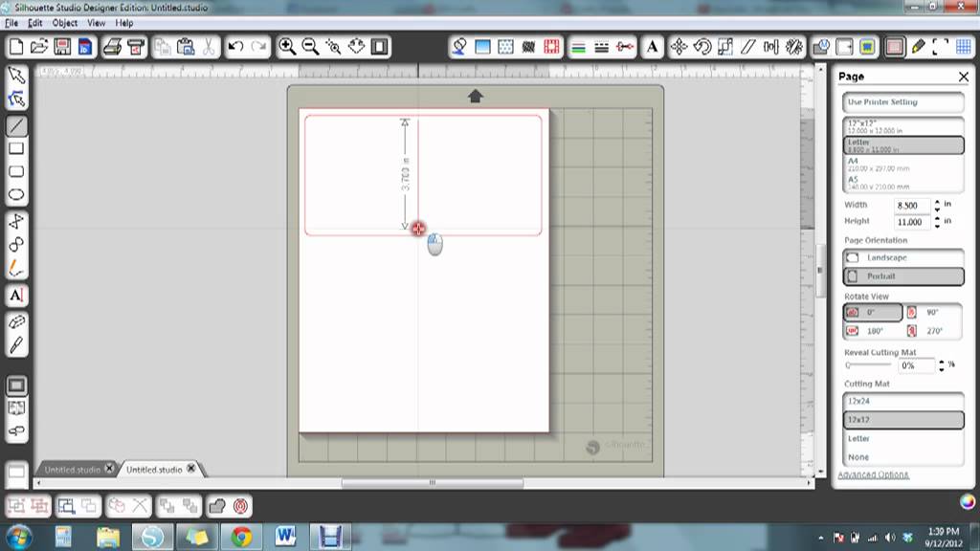Viewport: 980px width, 551px height.
Task: Click the Height input field
Action: tap(912, 222)
